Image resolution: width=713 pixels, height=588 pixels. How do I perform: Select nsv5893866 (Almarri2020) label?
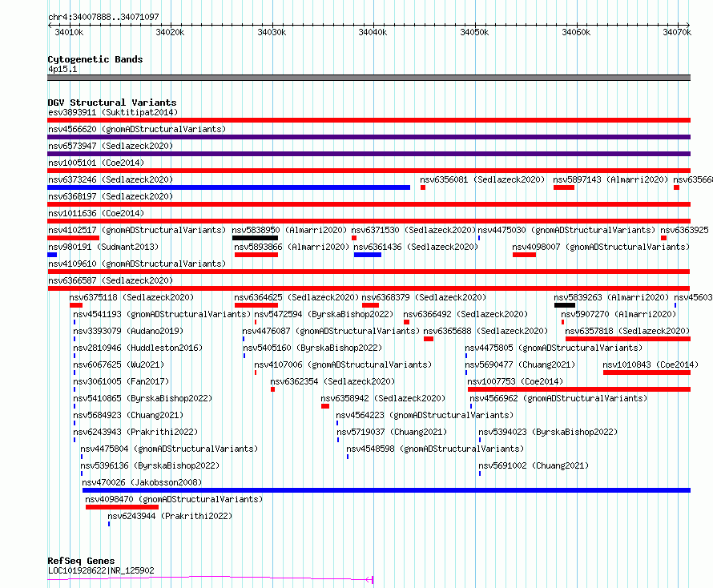292,247
